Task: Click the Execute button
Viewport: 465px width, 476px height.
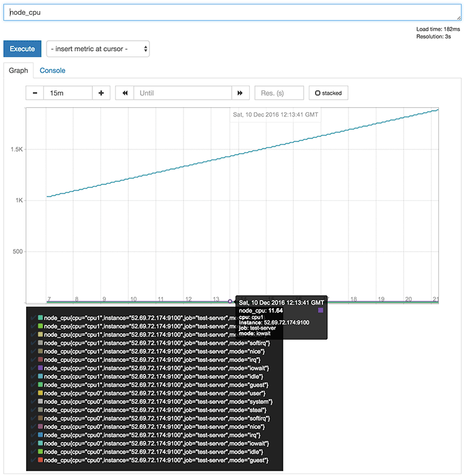Action: 22,49
